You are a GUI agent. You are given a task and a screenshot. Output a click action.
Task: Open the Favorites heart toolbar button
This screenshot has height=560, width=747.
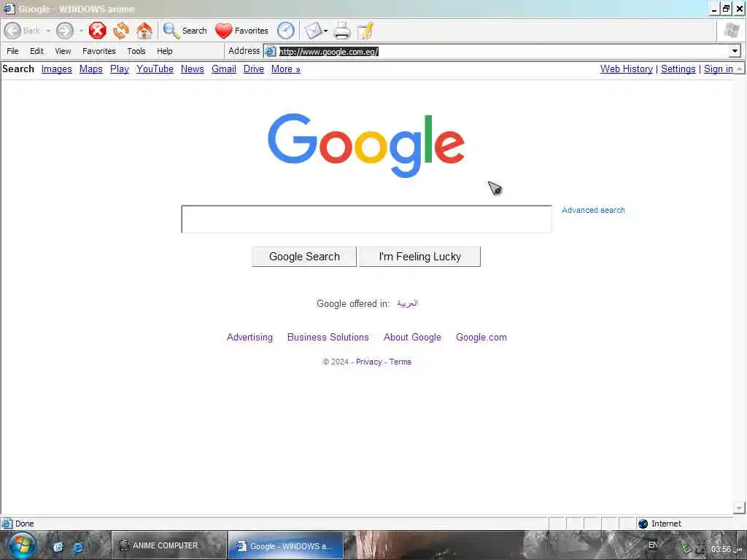pos(241,31)
